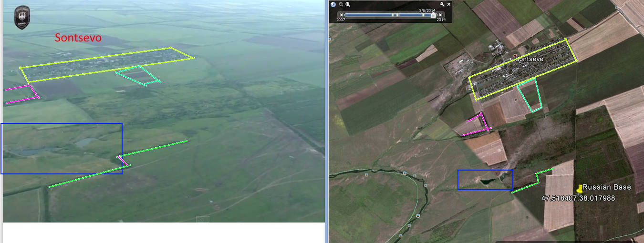Viewport: 644px width, 243px height.
Task: Click the historical imagery clock icon
Action: (333, 4)
